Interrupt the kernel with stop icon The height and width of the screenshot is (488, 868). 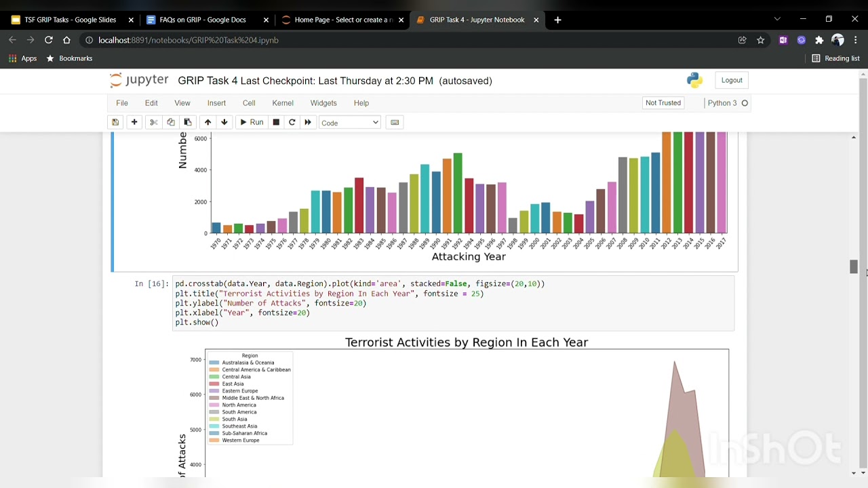276,122
